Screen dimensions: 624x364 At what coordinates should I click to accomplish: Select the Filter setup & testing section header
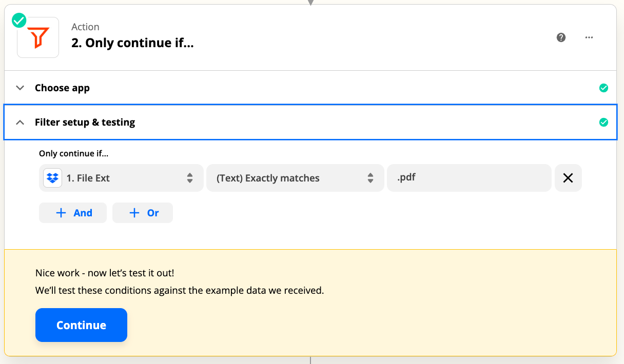coord(85,122)
